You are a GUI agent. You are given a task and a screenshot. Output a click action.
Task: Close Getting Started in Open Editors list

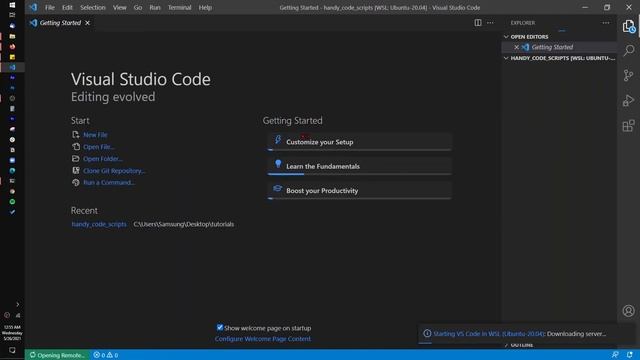point(516,47)
